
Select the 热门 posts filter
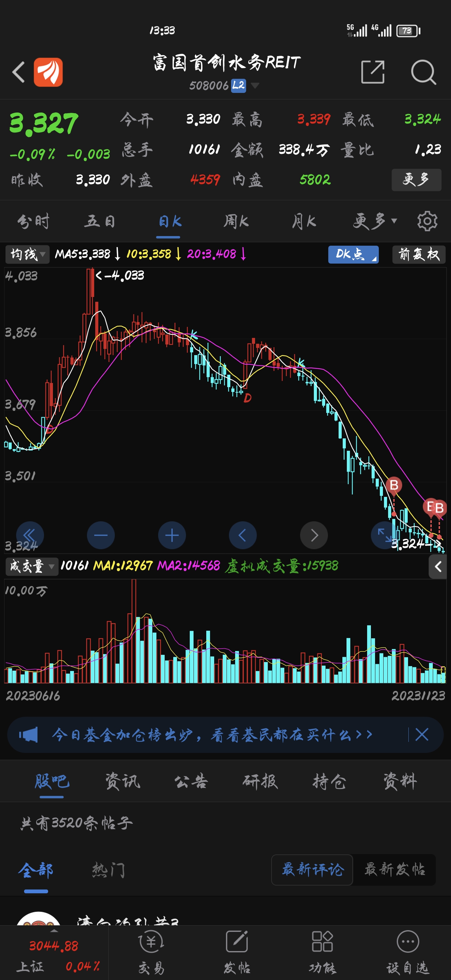click(109, 870)
